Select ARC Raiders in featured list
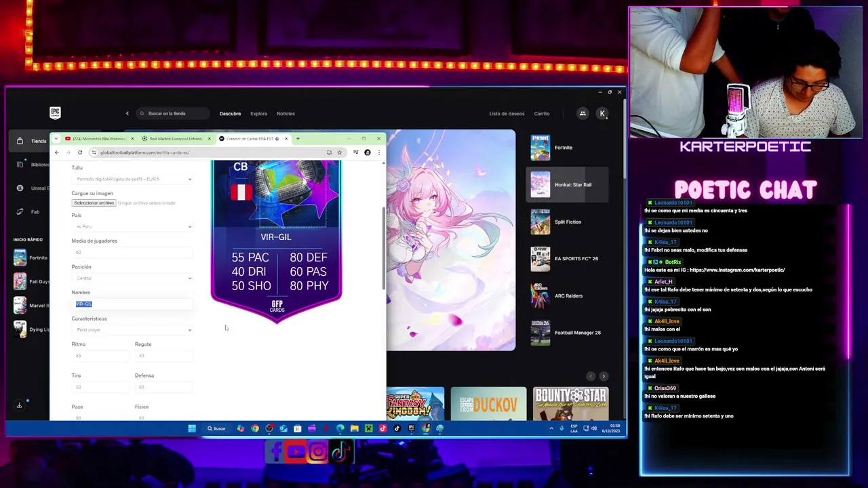 click(x=567, y=296)
